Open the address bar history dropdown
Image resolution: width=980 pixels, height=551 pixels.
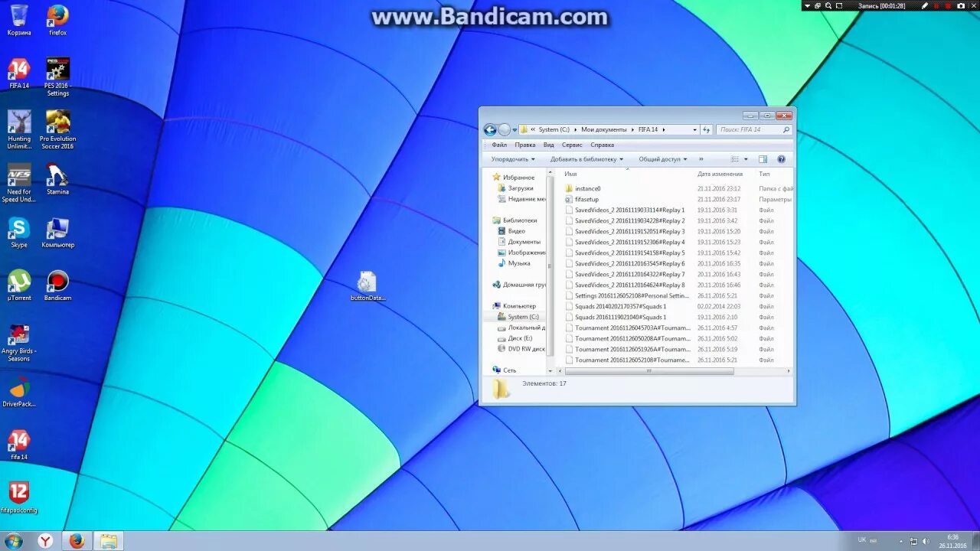pos(694,129)
